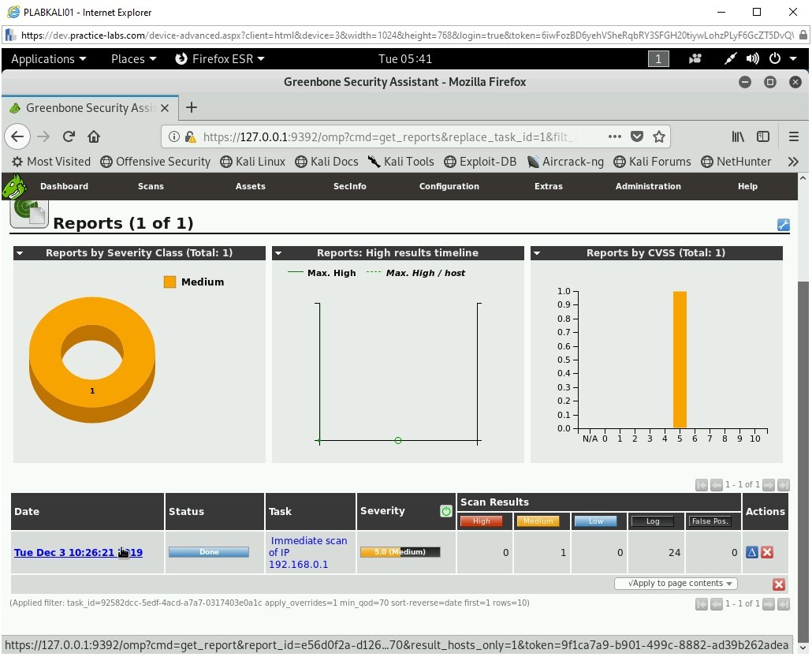Click the wrench icon beside Reports heading
Screen dimensions: 812x657
(x=783, y=225)
